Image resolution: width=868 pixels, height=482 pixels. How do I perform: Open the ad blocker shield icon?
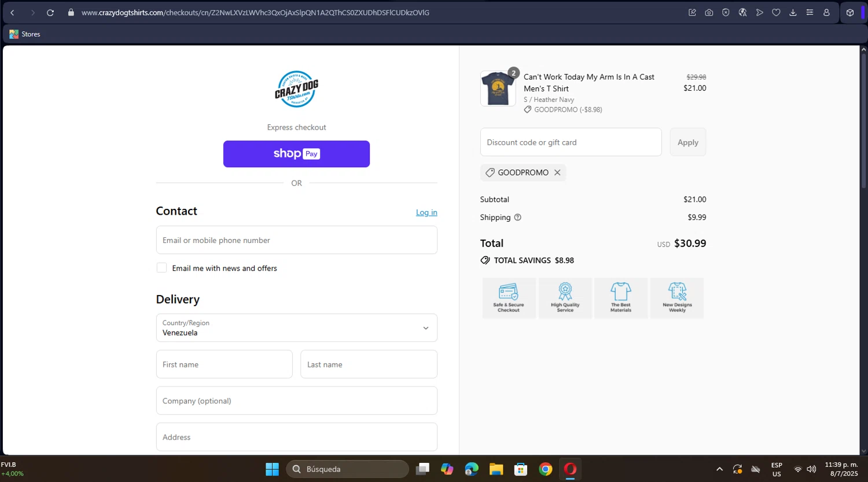pos(726,12)
